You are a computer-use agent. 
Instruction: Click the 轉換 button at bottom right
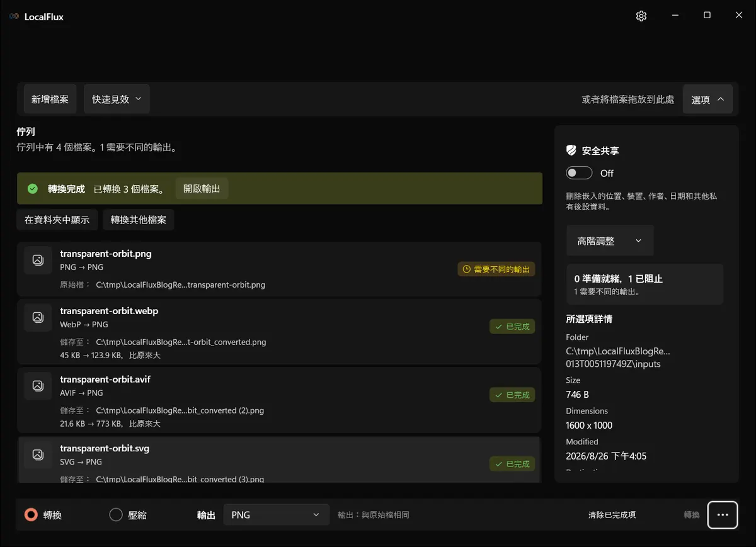coord(692,515)
